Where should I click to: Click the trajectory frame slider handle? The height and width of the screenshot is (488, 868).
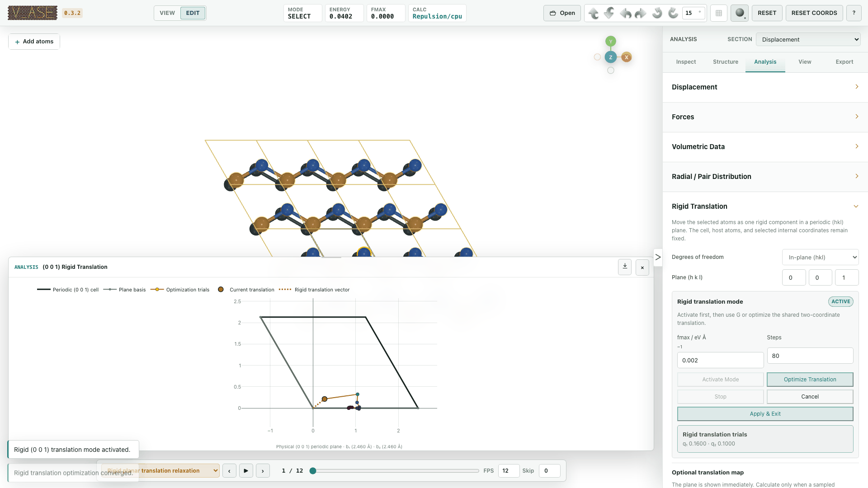point(313,471)
